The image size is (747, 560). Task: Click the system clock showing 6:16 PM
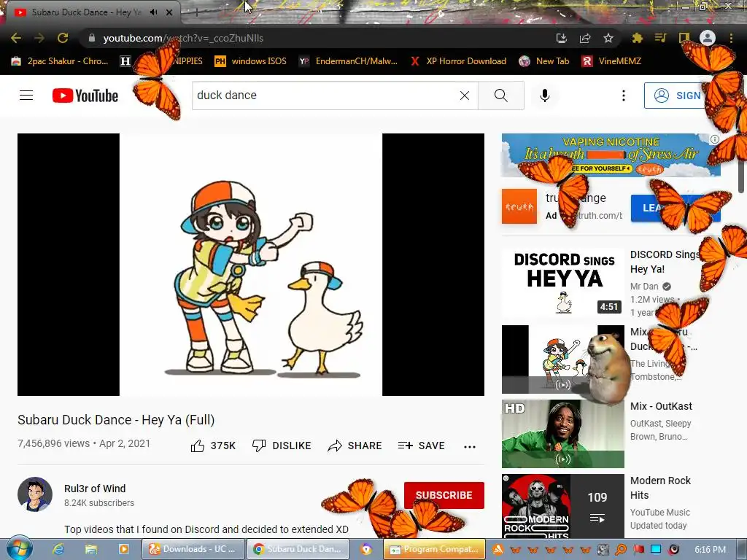(710, 550)
